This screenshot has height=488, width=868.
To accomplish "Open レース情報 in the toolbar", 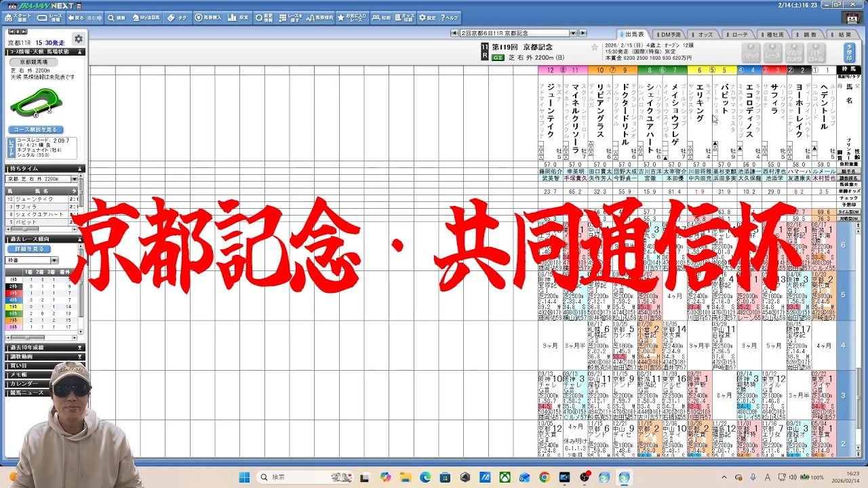I will pos(50,18).
